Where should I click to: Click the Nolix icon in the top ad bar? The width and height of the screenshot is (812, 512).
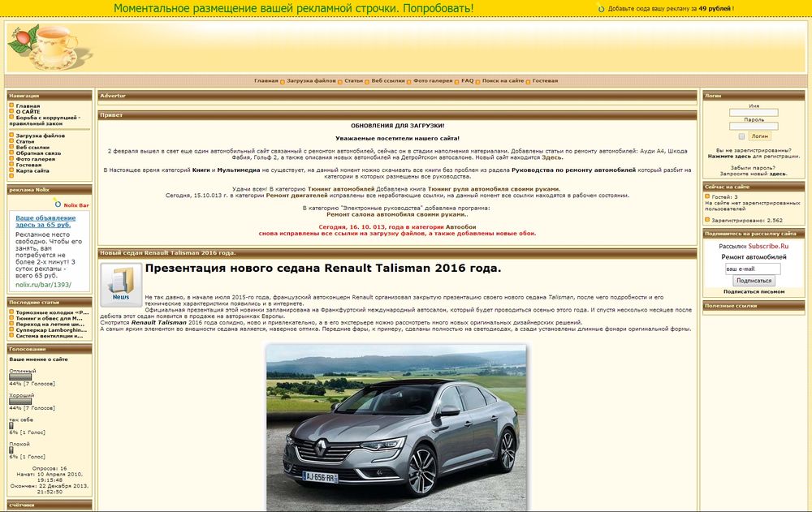601,8
